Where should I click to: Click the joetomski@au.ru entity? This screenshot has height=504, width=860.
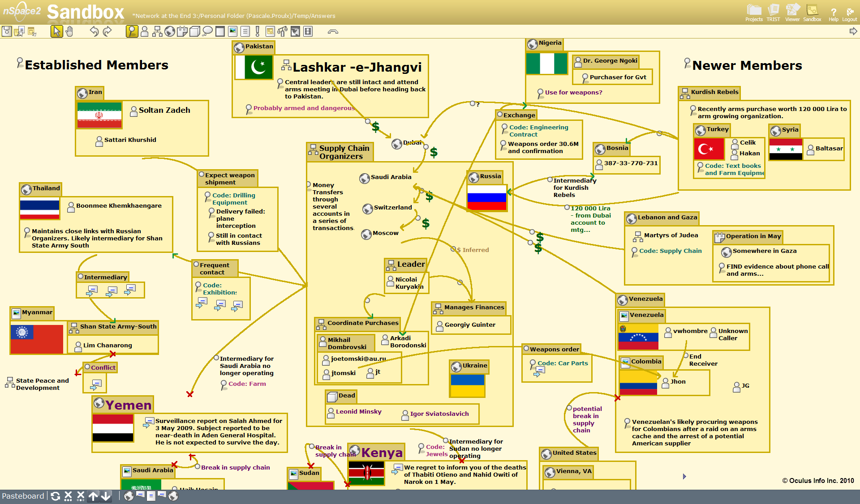[x=354, y=359]
